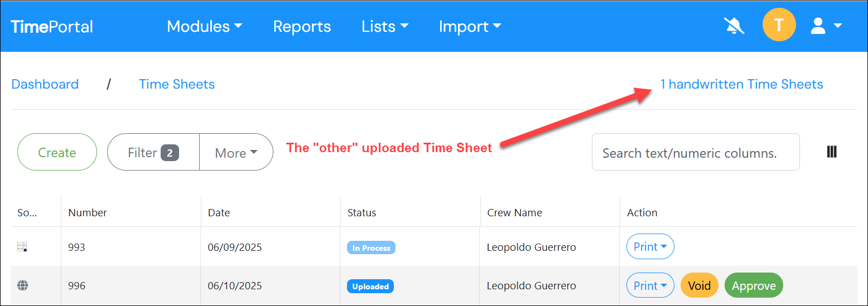Click the green Create button
This screenshot has width=868, height=306.
(57, 152)
